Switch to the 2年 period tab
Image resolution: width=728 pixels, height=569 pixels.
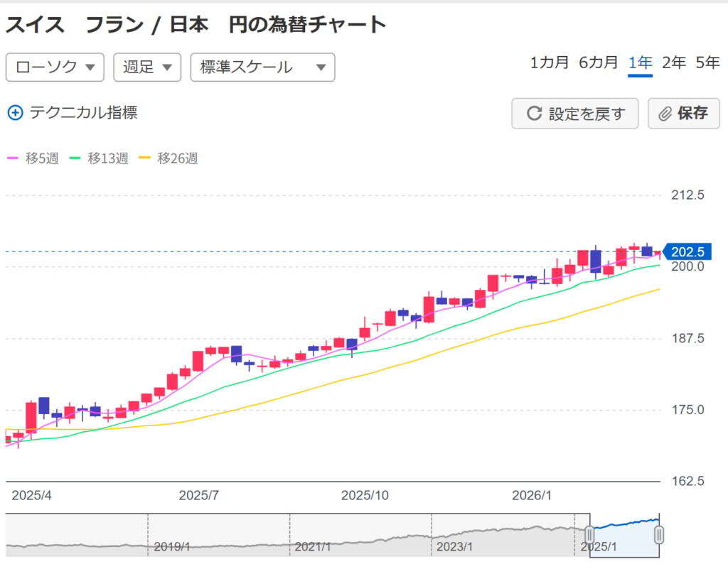pyautogui.click(x=673, y=63)
